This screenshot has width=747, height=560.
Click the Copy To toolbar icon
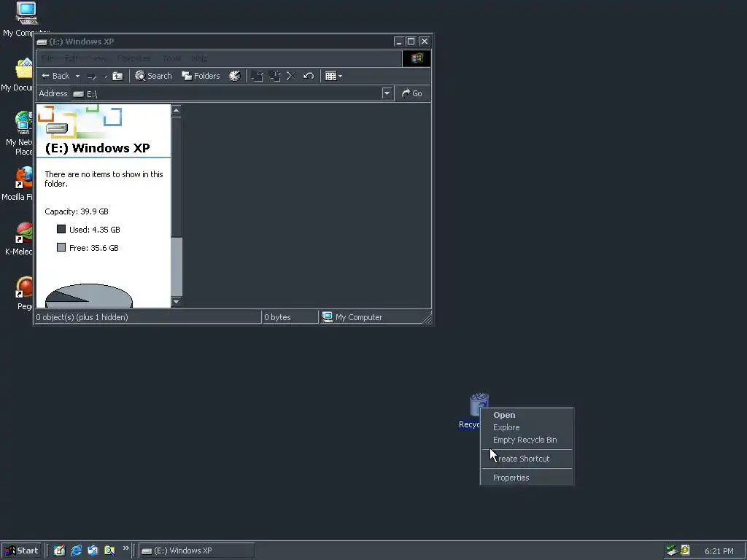click(274, 76)
